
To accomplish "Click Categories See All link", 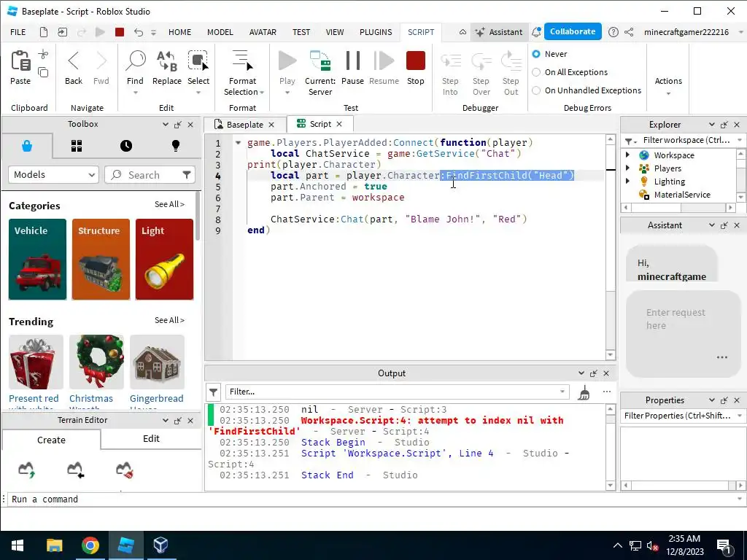I will pyautogui.click(x=169, y=204).
